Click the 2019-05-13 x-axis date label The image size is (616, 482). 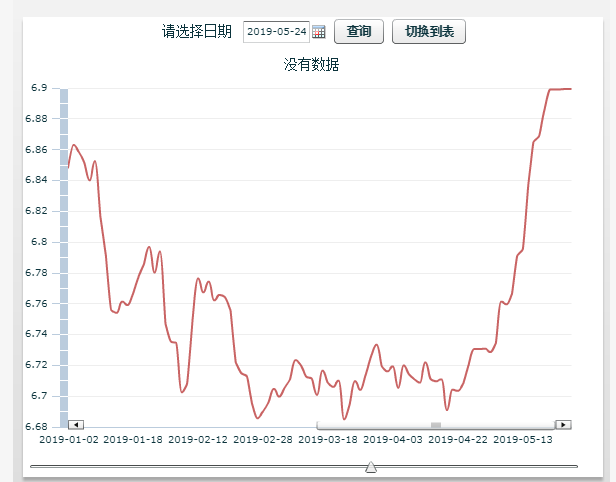coord(523,439)
